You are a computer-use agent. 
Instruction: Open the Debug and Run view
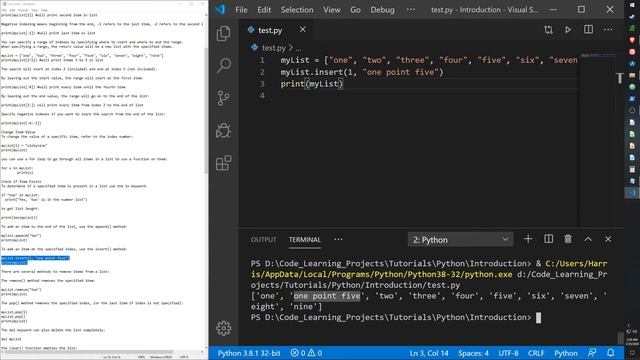tap(223, 131)
